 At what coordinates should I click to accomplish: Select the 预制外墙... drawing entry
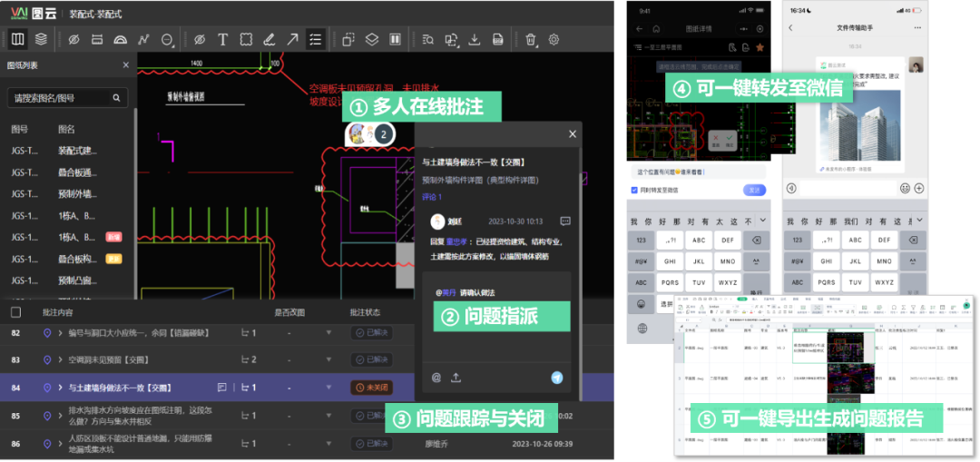[x=77, y=194]
